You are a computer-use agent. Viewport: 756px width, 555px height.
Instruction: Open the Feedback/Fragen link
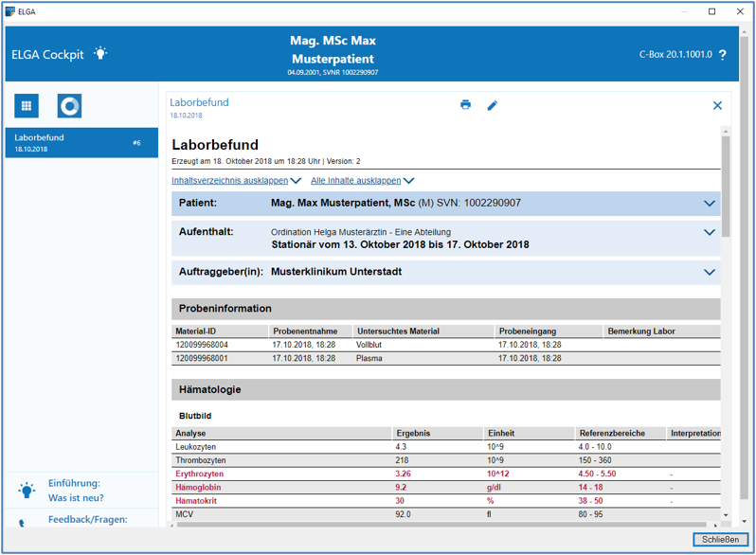[x=88, y=519]
